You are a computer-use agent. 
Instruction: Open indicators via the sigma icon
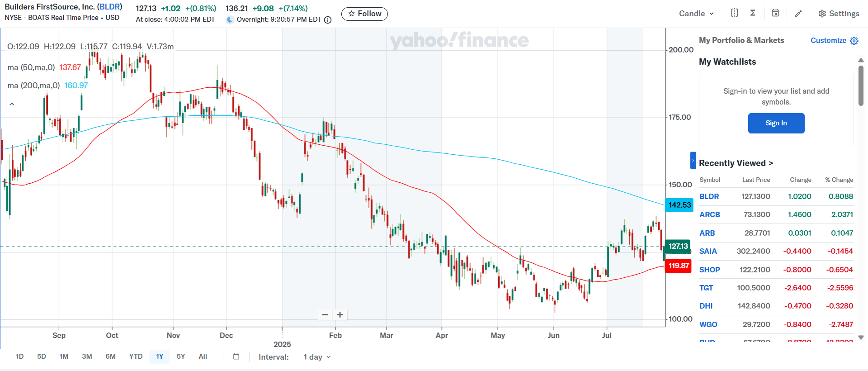tap(753, 13)
